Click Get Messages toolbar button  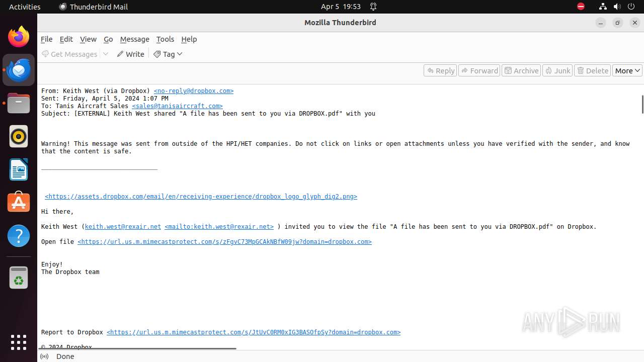coord(69,54)
